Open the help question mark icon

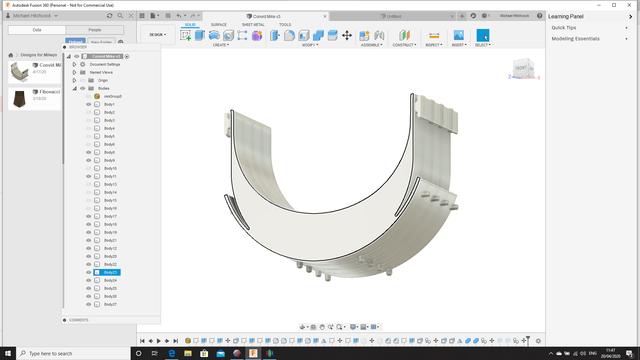pos(540,16)
